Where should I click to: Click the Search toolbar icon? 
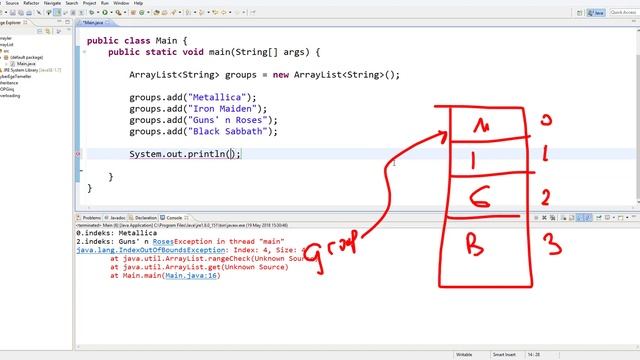[173, 13]
